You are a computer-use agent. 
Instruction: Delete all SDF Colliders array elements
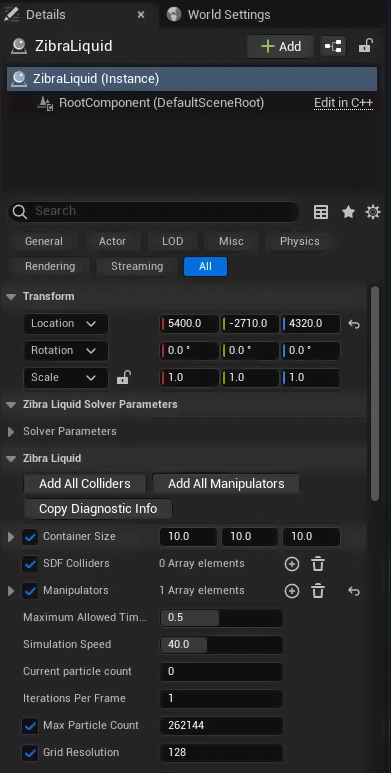tap(318, 564)
